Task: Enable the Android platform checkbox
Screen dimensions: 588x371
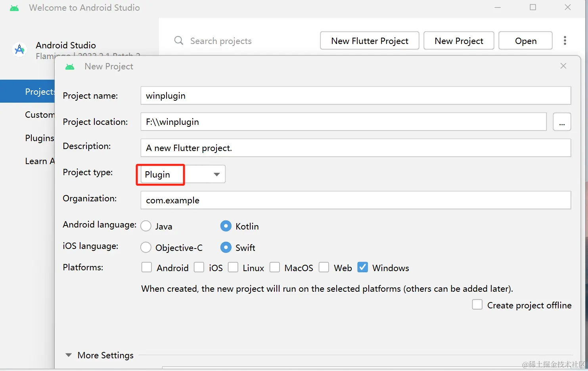Action: click(x=147, y=268)
